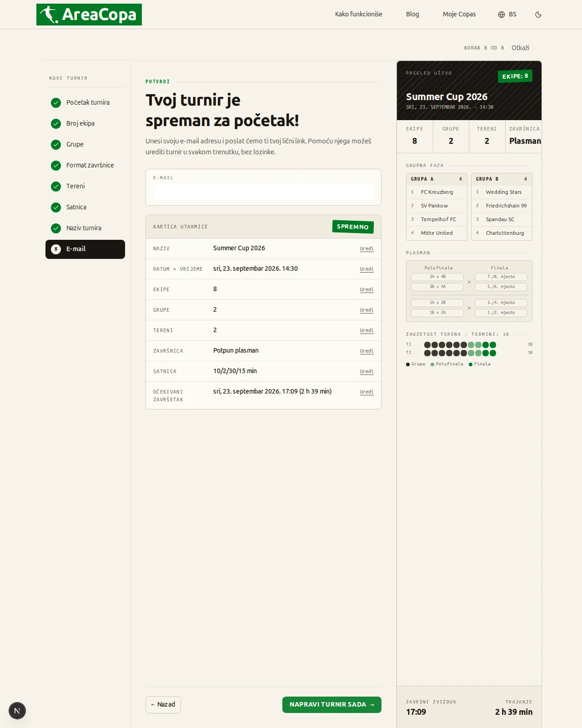Click Mitte United team row

tap(436, 233)
